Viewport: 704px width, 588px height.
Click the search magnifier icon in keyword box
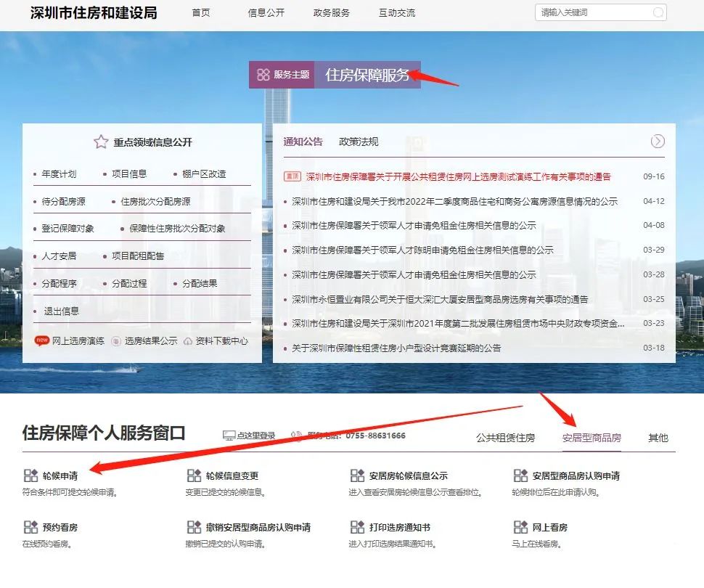coord(658,12)
